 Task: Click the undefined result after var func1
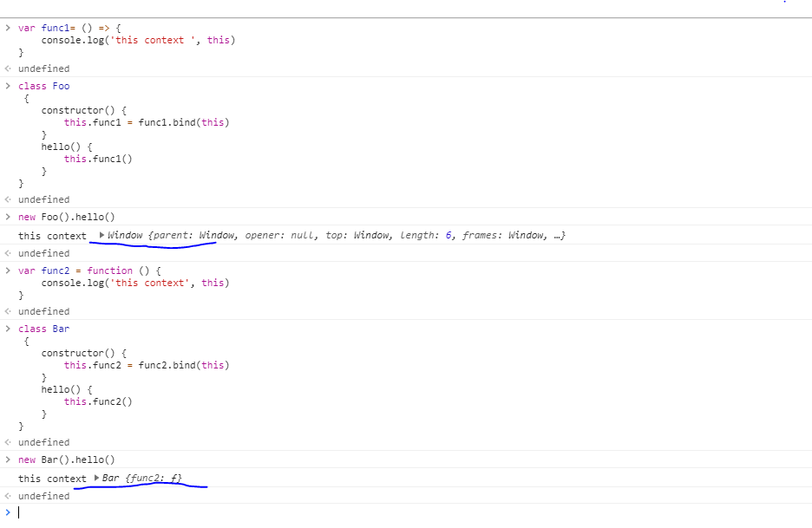(43, 68)
